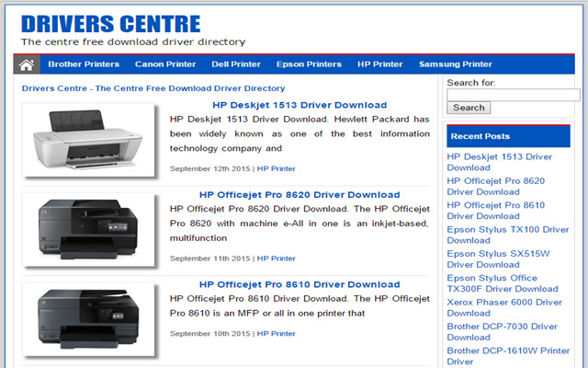Open sidebar link HP Officejet Pro 8610 Driver Download
This screenshot has width=588, height=368.
495,211
